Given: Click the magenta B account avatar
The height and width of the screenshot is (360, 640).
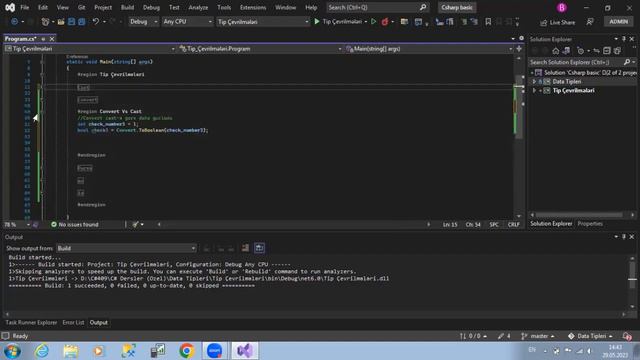Looking at the screenshot, I should click(x=562, y=7).
